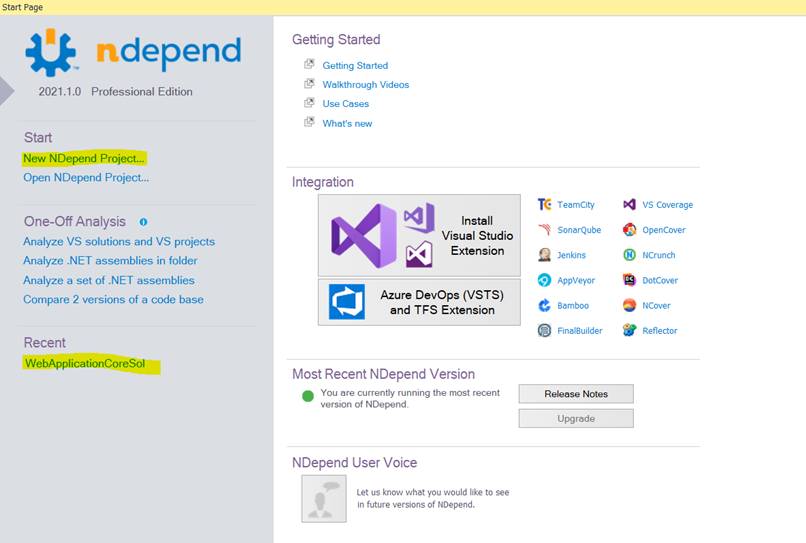Open the Release Notes button

click(576, 394)
